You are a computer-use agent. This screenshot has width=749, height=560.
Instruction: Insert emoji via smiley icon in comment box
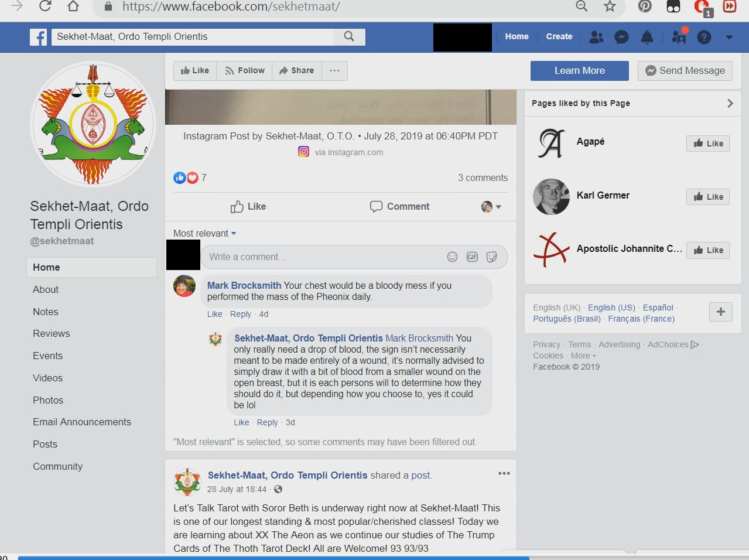(x=452, y=257)
